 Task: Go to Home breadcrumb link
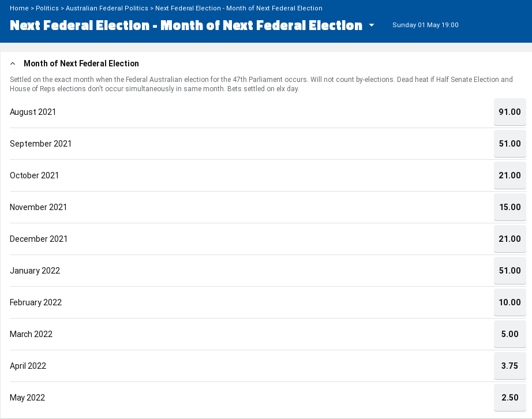click(19, 8)
